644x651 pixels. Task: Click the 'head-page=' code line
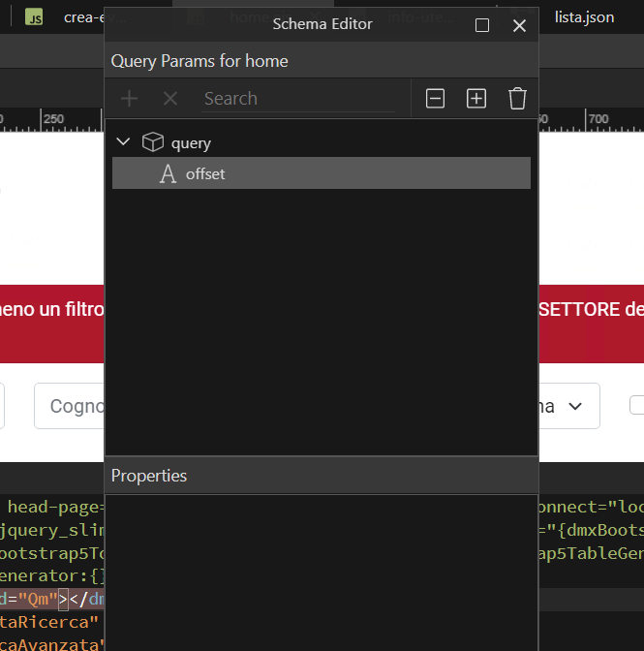(55, 508)
